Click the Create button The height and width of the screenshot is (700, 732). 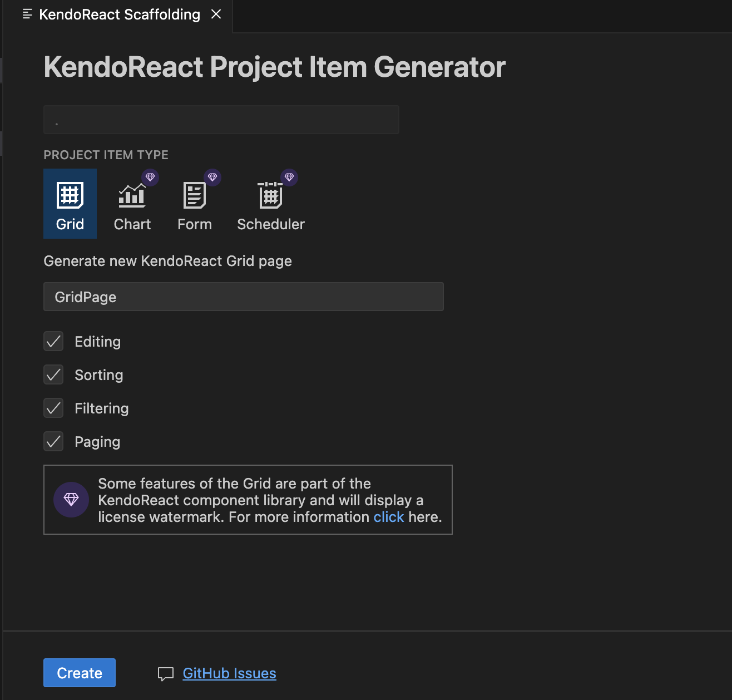79,672
